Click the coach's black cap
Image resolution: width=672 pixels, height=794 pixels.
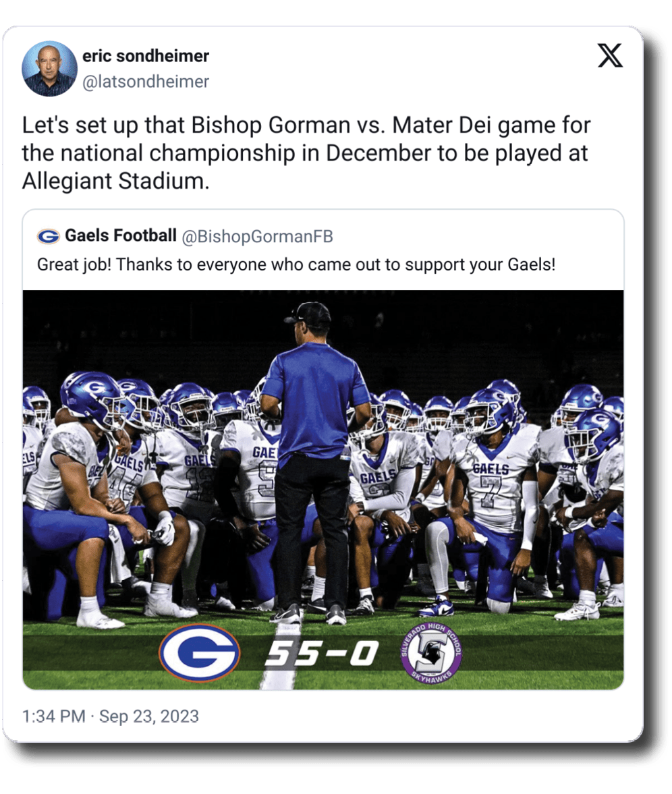[309, 314]
